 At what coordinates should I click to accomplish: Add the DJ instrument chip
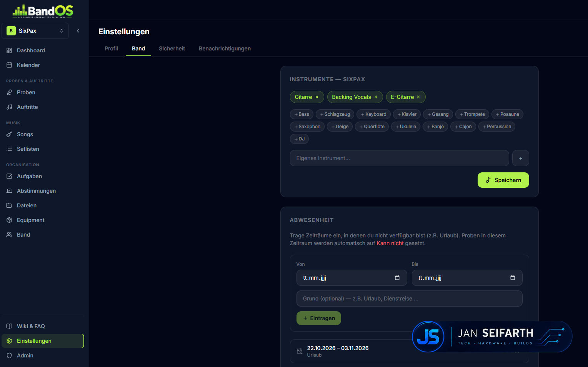tap(299, 139)
